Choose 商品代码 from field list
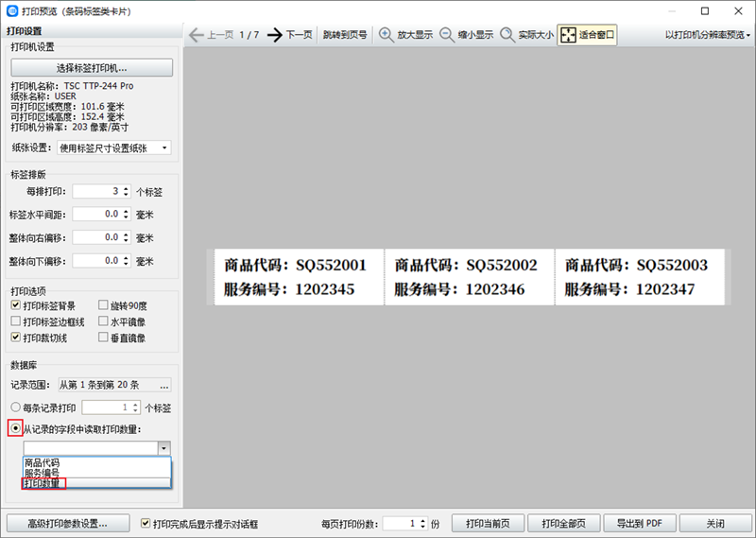 pyautogui.click(x=43, y=463)
